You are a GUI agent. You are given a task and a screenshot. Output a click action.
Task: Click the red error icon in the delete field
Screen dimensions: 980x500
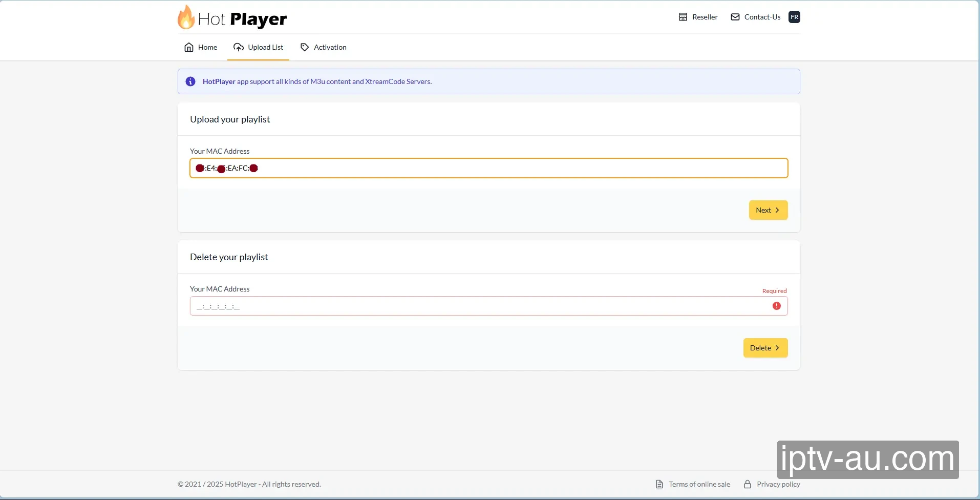click(777, 306)
